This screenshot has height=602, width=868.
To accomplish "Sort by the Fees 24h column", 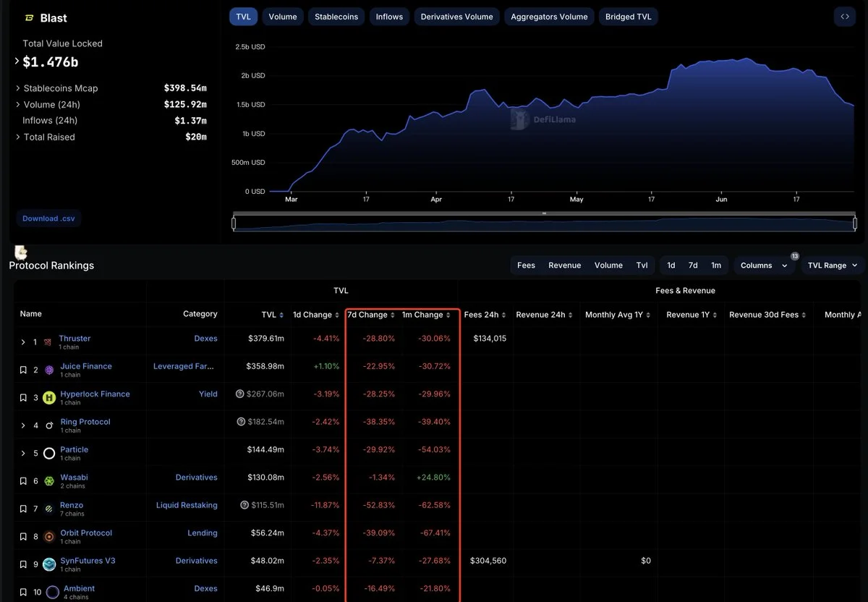I will pos(485,315).
